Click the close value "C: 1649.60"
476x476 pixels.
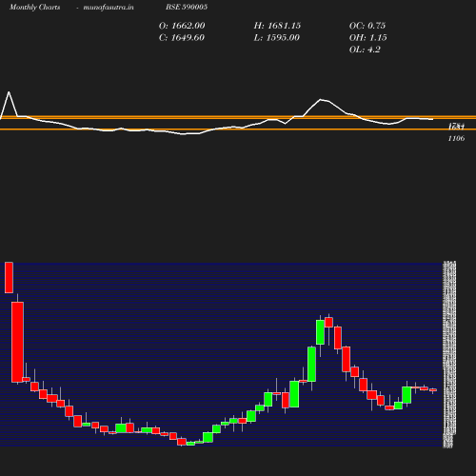coord(182,38)
